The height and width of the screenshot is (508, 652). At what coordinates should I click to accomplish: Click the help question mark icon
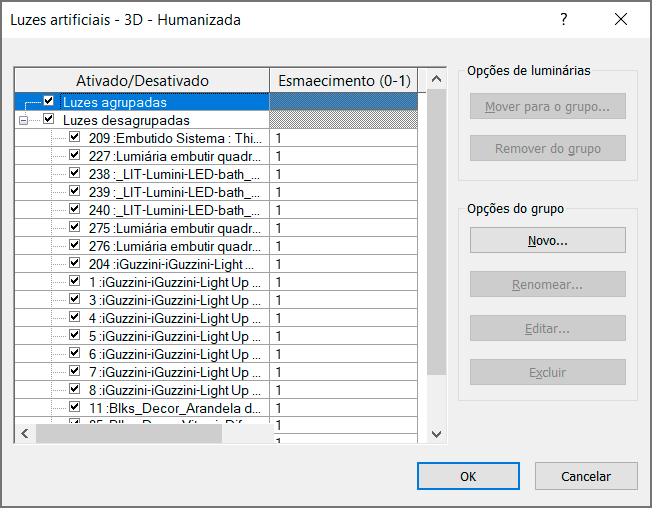564,19
